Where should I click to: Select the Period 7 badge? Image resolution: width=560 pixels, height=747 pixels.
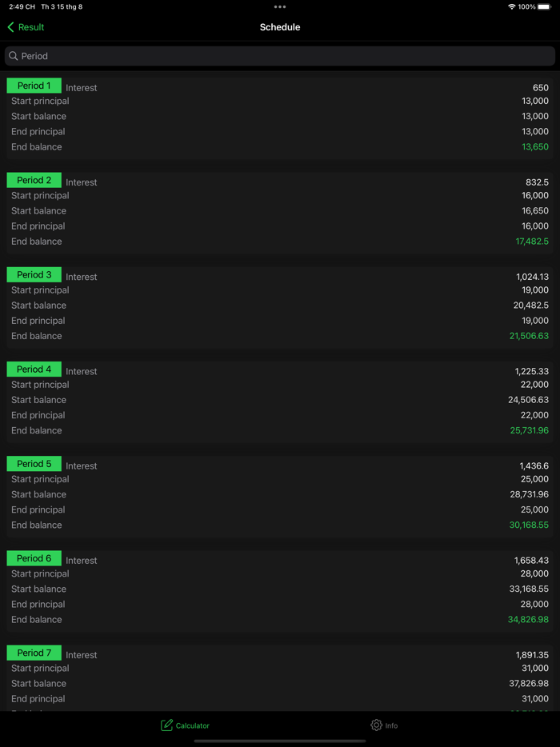coord(34,653)
